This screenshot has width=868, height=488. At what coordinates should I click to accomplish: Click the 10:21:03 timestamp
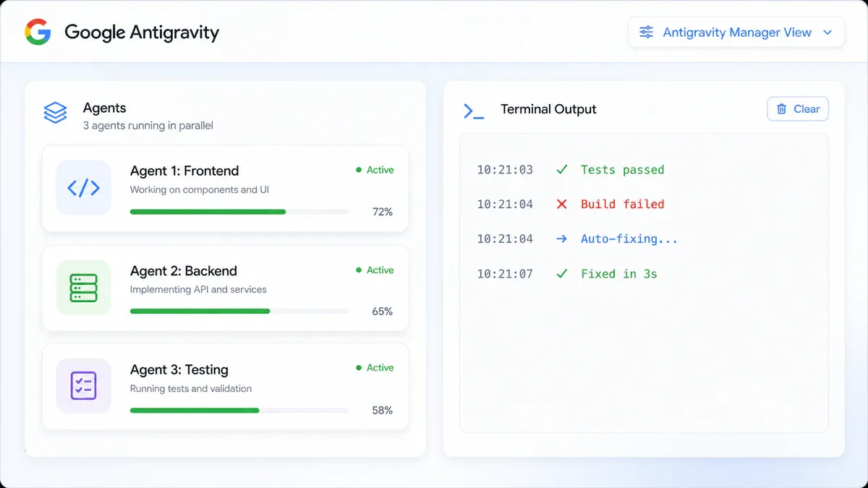[505, 170]
